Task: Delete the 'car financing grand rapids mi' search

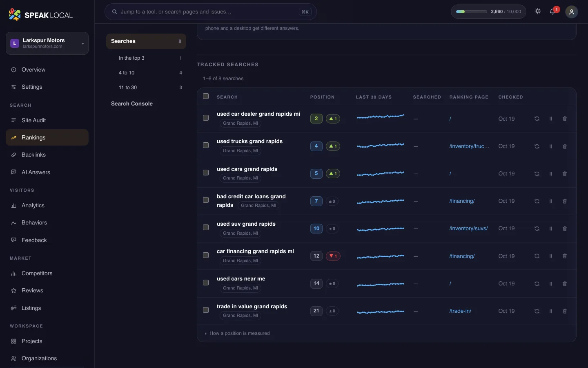Action: 565,256
